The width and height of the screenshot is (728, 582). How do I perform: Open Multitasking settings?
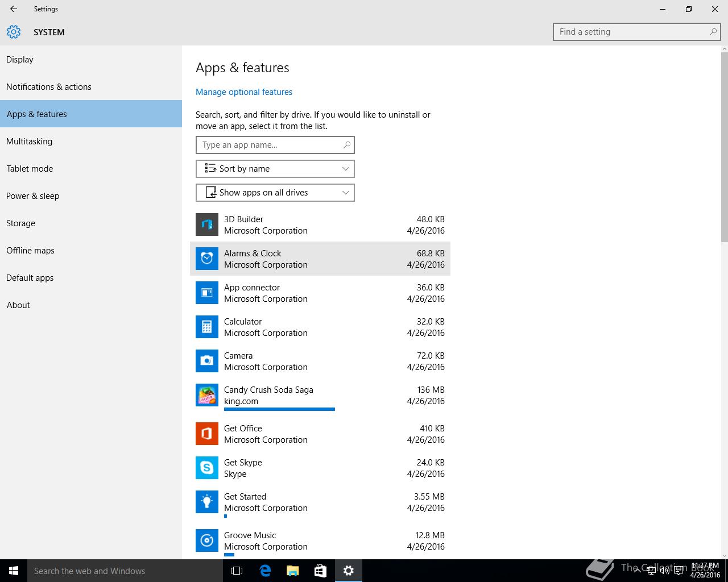(91, 142)
